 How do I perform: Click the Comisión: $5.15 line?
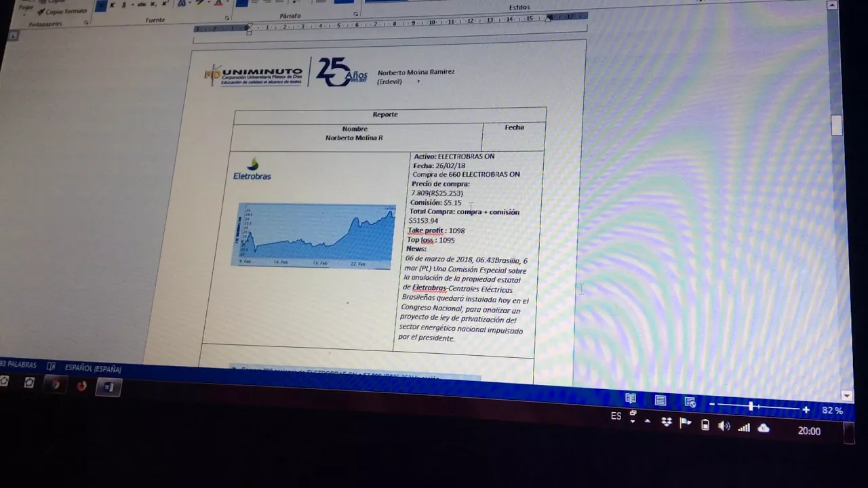[436, 202]
